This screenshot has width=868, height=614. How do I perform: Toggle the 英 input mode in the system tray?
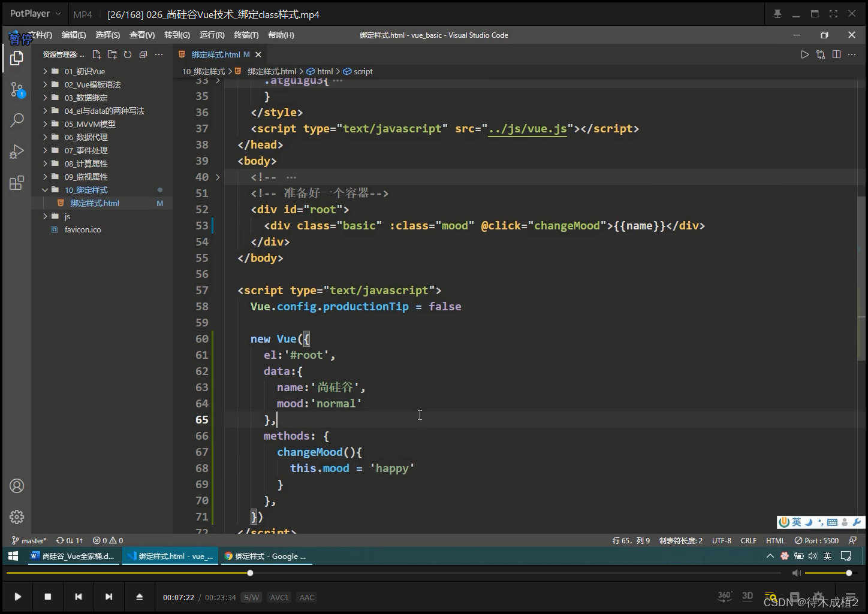(x=827, y=556)
